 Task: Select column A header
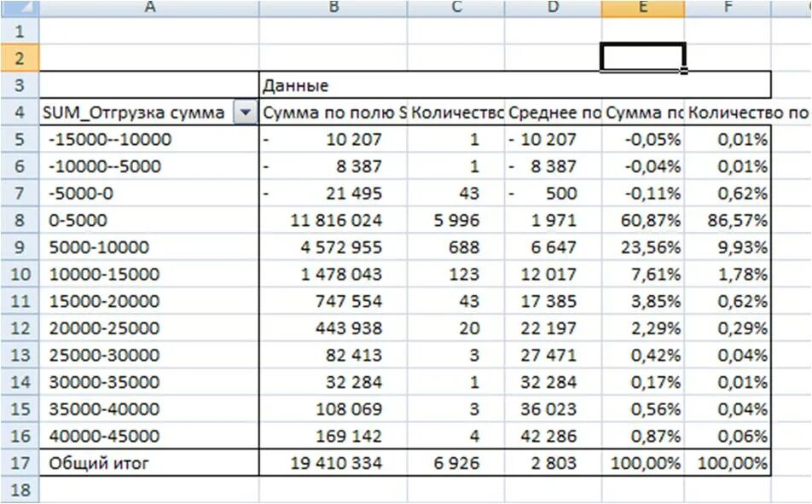point(149,8)
